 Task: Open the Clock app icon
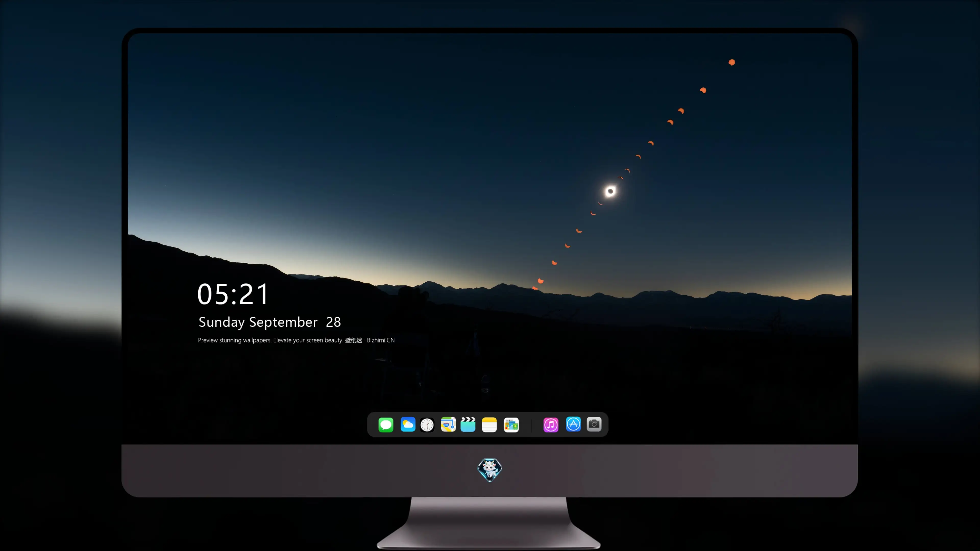[x=427, y=425]
